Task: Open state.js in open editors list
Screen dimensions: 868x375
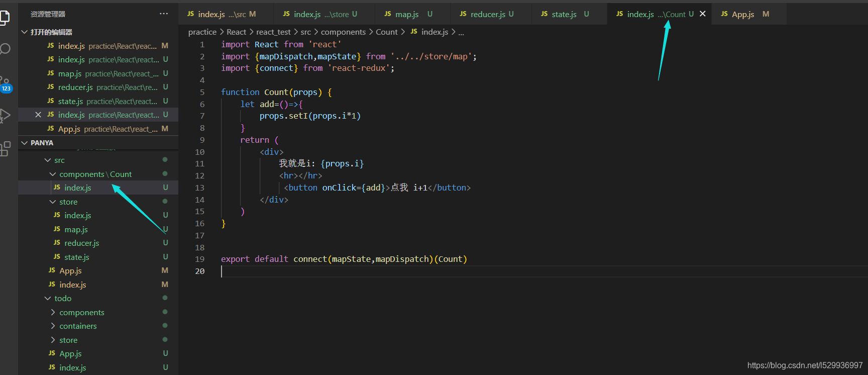Action: [98, 101]
